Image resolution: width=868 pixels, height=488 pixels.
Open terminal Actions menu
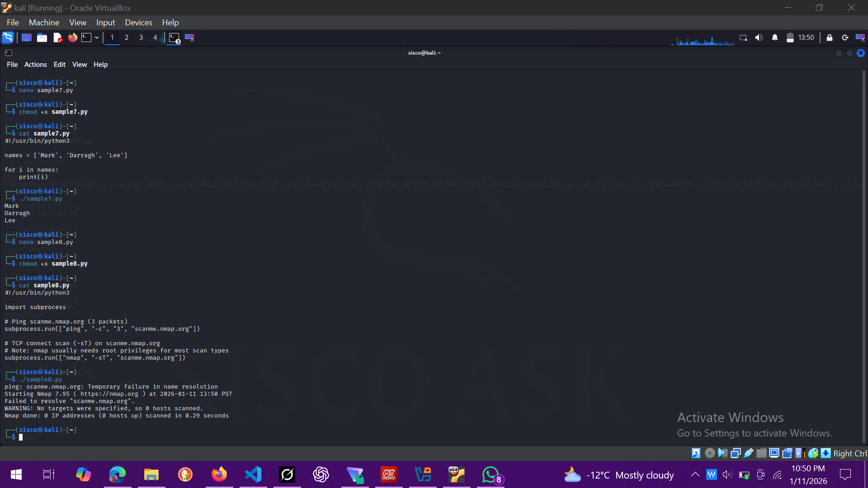click(x=35, y=65)
